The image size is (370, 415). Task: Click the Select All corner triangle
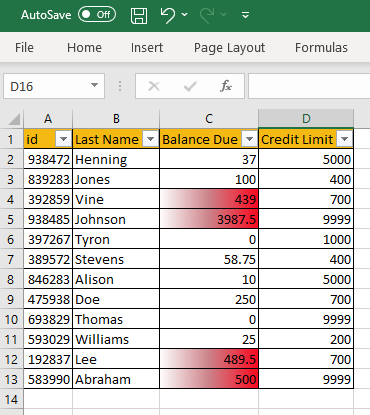[13, 119]
